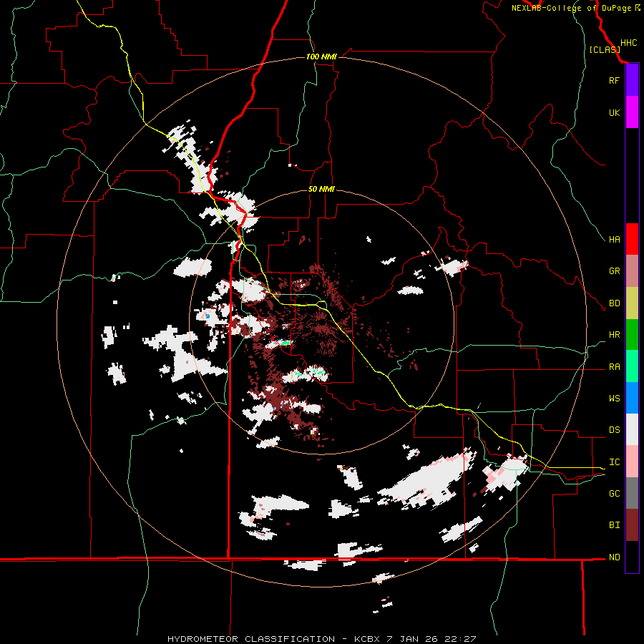
Task: Click the HA legend label
Action: [x=614, y=240]
